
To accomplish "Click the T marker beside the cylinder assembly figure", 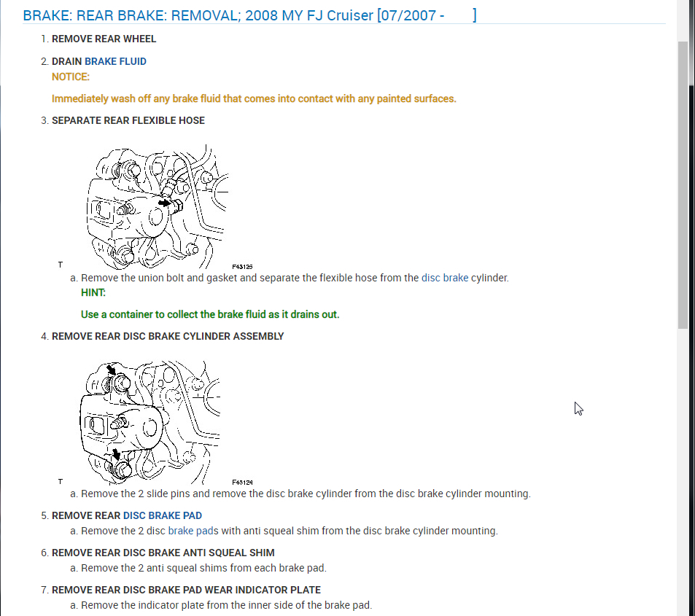I will [x=61, y=481].
